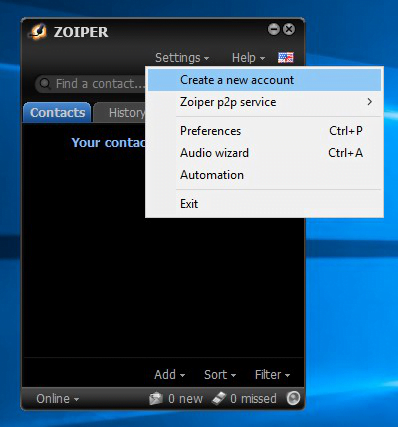Launch the Audio wizard
The width and height of the screenshot is (398, 427).
pos(264,153)
